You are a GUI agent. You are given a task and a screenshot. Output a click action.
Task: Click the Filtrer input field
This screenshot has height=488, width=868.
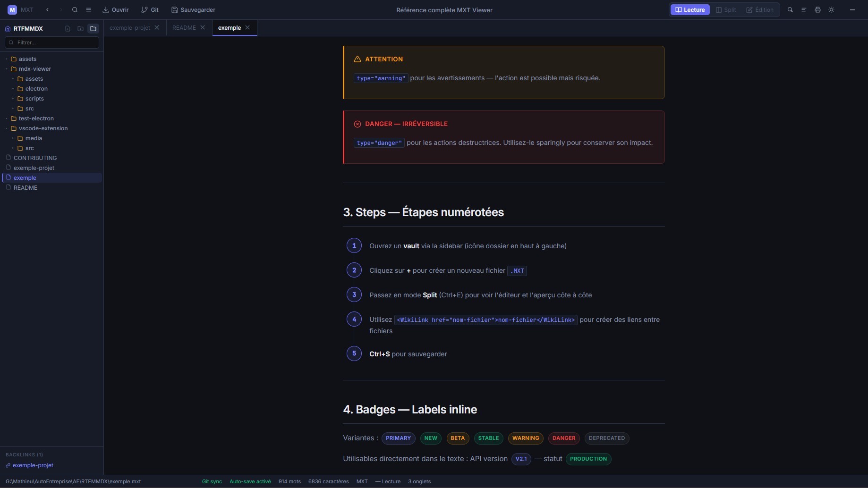[52, 42]
